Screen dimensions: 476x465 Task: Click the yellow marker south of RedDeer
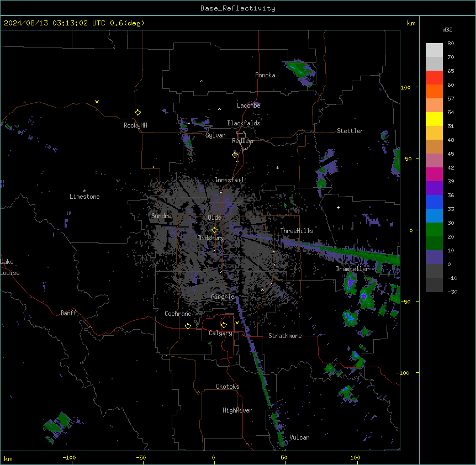tap(235, 155)
